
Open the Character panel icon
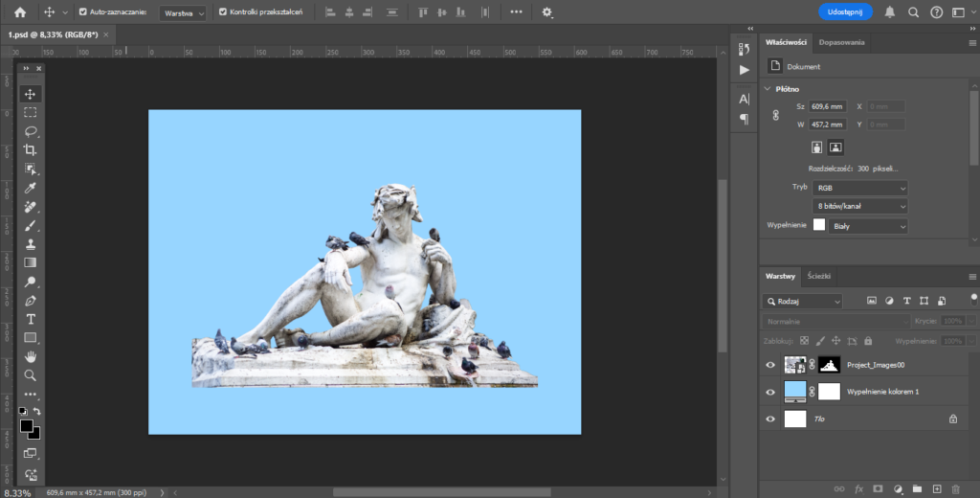tap(744, 99)
